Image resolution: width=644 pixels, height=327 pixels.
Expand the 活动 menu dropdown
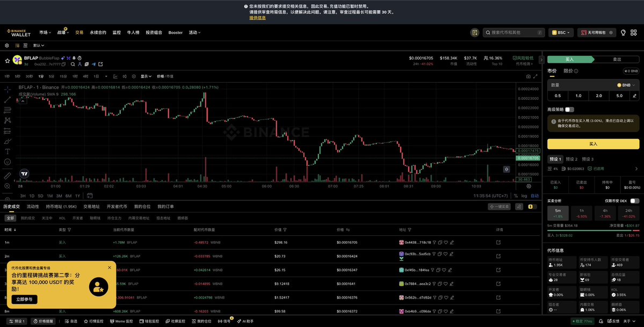(194, 32)
